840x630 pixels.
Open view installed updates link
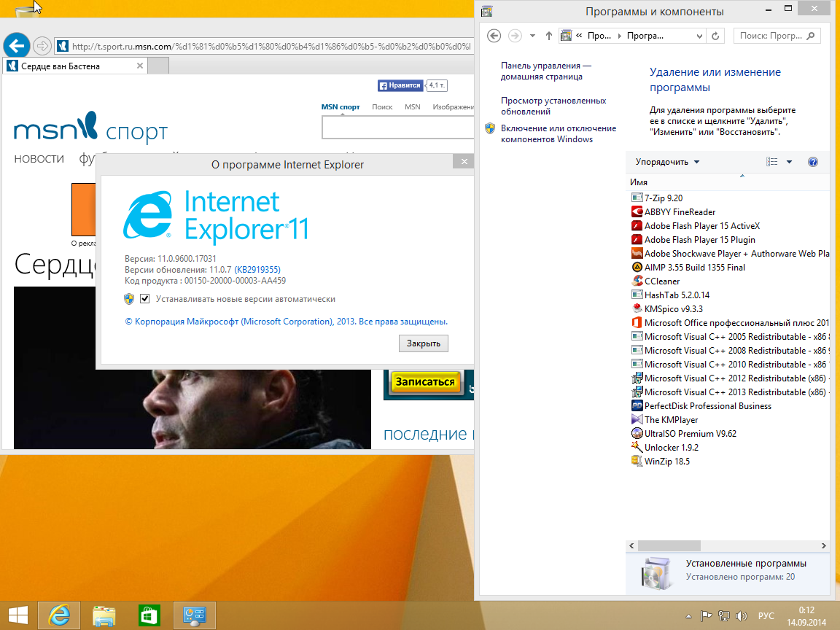pyautogui.click(x=553, y=106)
